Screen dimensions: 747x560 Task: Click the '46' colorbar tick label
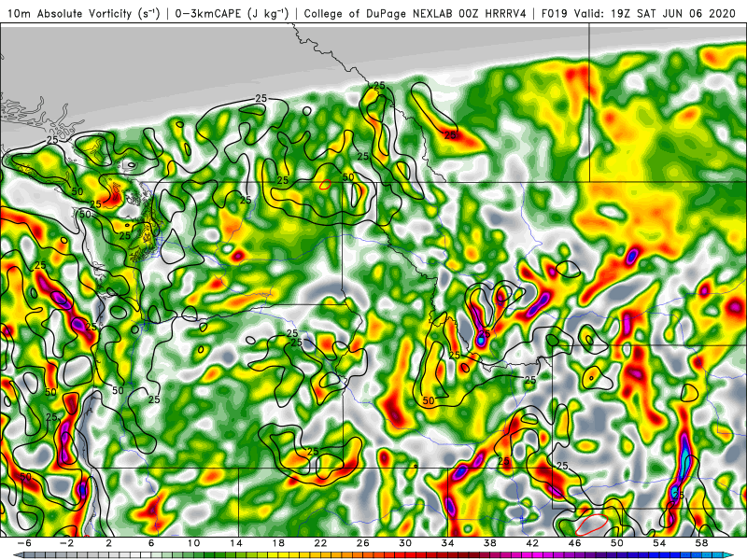[575, 543]
